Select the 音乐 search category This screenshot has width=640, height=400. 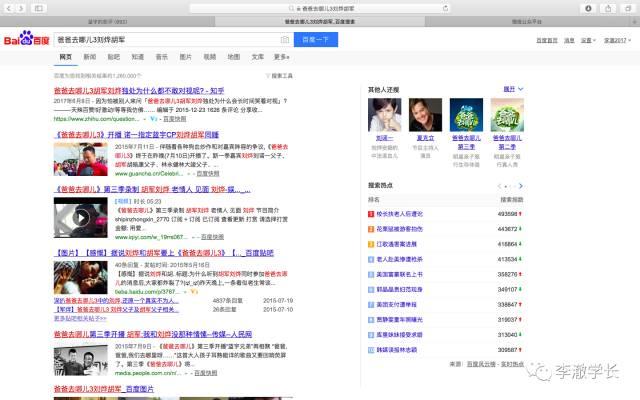pyautogui.click(x=162, y=57)
